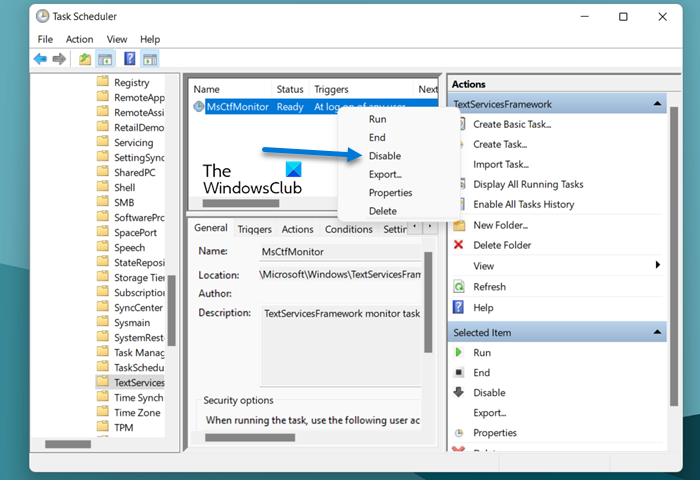700x480 pixels.
Task: Click the Shell folder icon
Action: pos(103,186)
